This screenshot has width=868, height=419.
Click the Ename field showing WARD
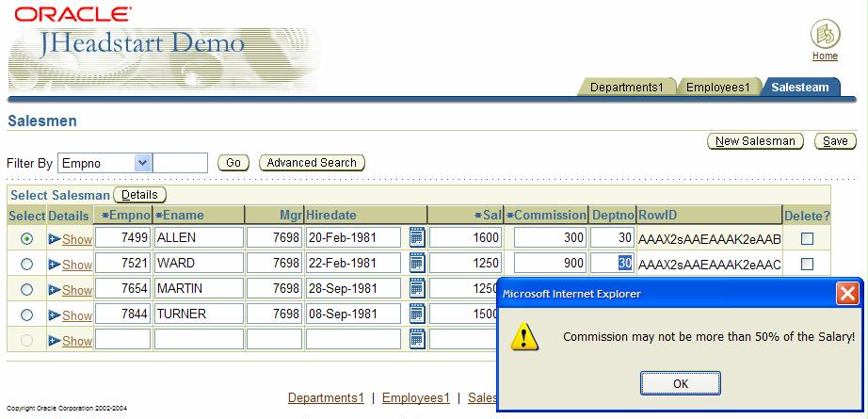199,263
